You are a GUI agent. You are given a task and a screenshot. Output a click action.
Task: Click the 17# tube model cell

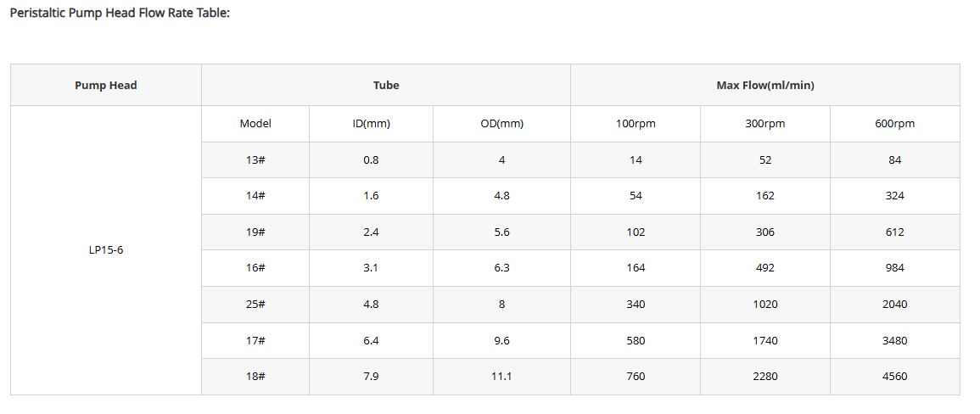[x=255, y=341]
